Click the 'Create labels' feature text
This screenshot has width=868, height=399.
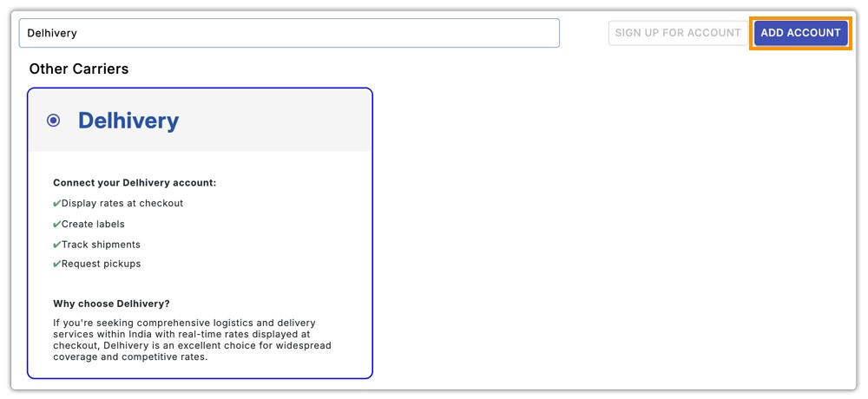click(x=93, y=224)
